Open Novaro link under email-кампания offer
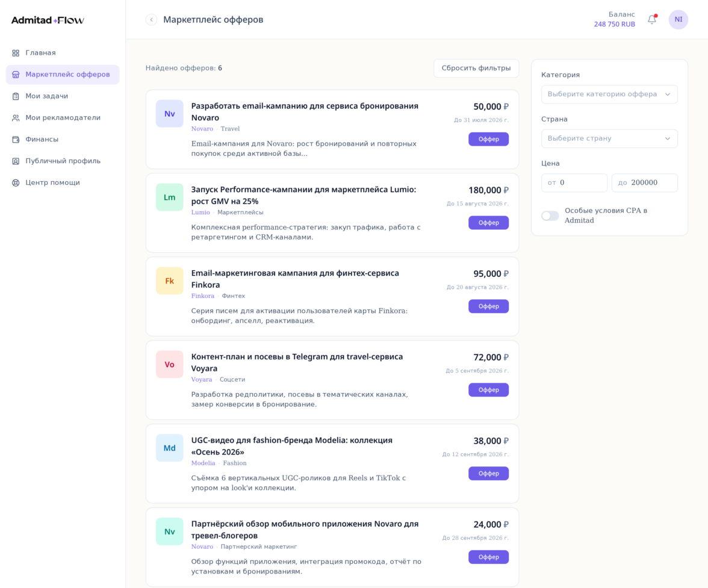708x588 pixels. click(202, 129)
